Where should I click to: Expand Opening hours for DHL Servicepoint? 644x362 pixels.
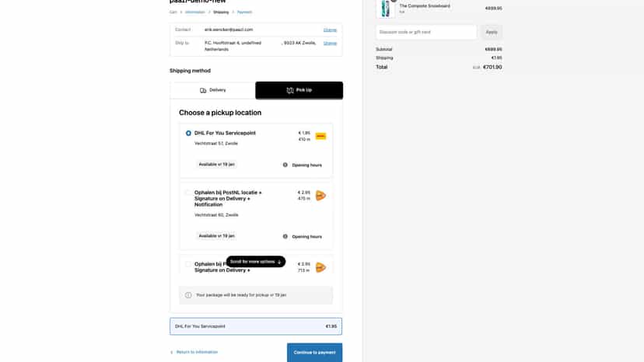click(306, 165)
